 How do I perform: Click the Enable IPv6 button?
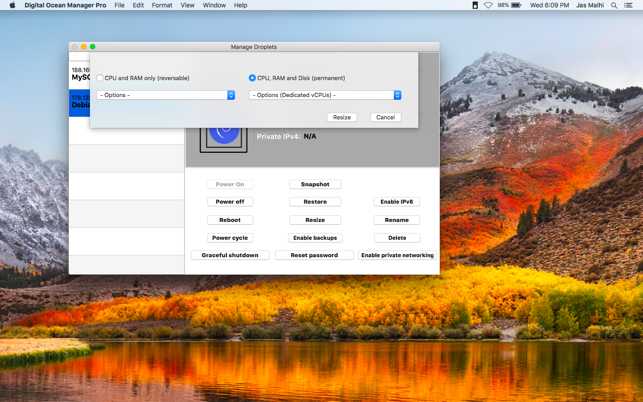(397, 202)
